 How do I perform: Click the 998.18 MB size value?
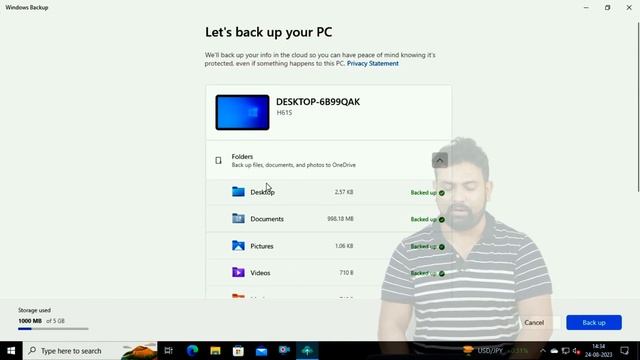(x=340, y=219)
